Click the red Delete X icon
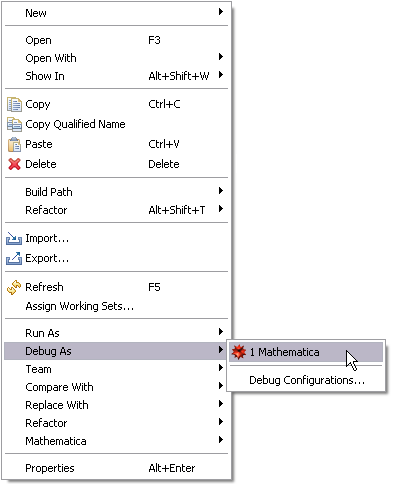Viewport: 393px width, 484px height. 14,164
